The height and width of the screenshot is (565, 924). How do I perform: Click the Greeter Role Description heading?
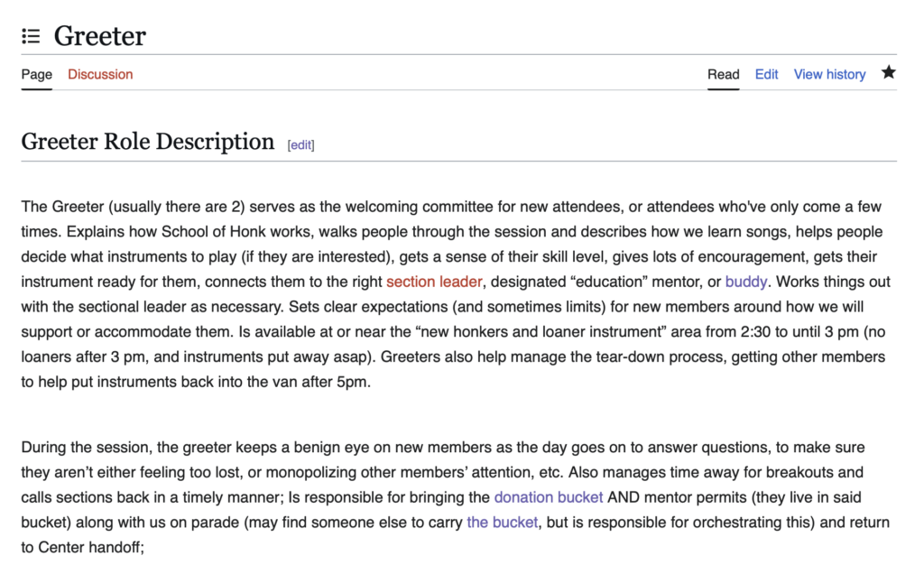pyautogui.click(x=148, y=142)
